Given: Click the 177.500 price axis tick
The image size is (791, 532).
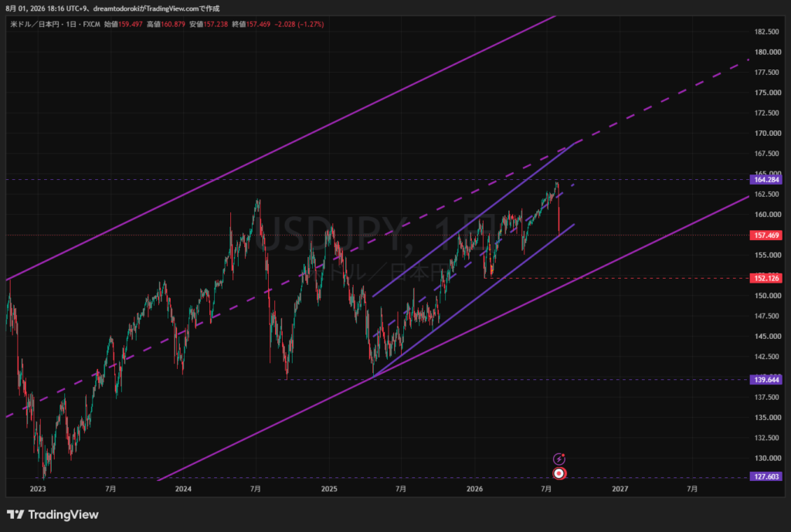Looking at the screenshot, I should (x=767, y=72).
